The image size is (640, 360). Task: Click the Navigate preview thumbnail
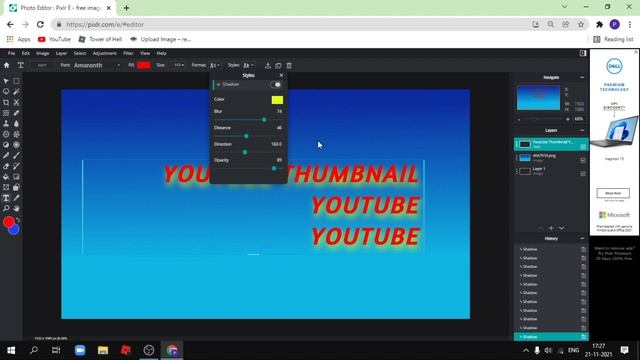[538, 98]
